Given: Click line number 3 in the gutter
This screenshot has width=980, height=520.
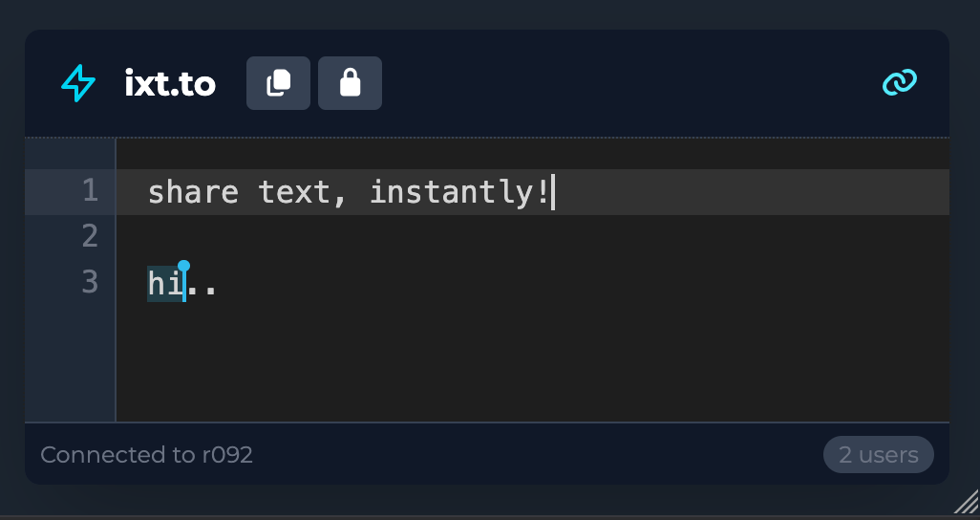Looking at the screenshot, I should (x=90, y=282).
